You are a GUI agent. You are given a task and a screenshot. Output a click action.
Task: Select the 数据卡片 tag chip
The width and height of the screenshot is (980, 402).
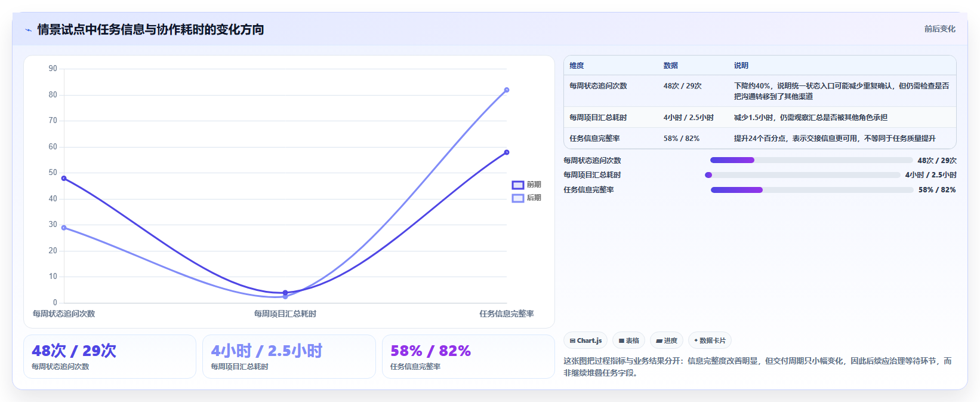point(710,340)
